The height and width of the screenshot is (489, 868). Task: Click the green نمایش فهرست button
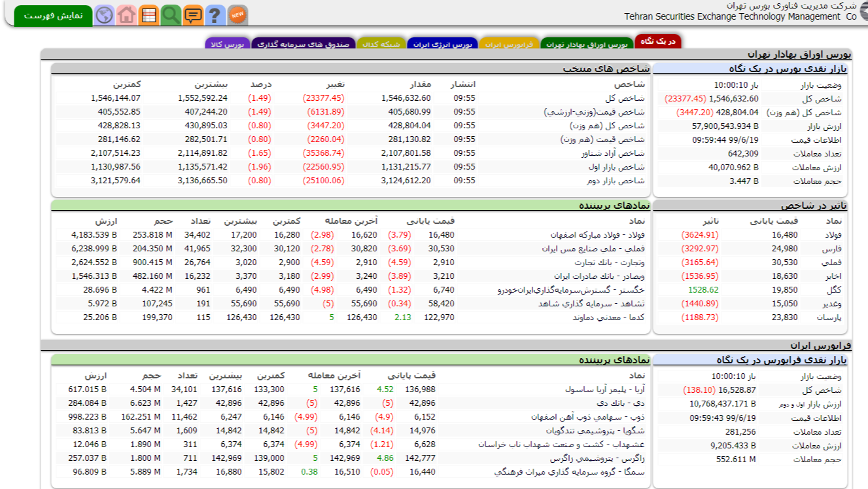point(53,15)
